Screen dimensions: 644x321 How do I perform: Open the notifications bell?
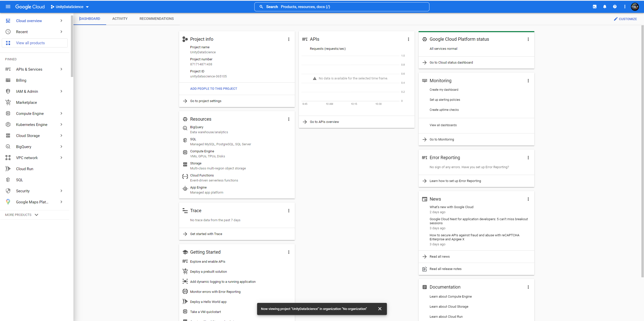[x=605, y=7]
